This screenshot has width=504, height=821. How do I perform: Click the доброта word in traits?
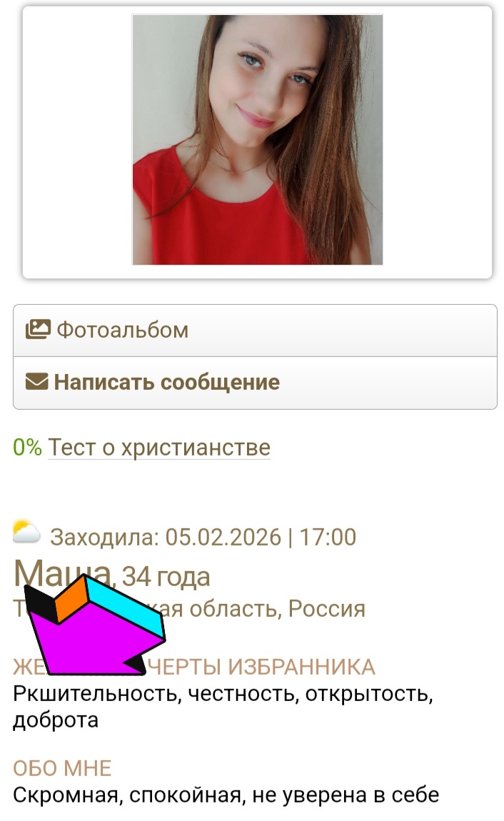click(56, 720)
